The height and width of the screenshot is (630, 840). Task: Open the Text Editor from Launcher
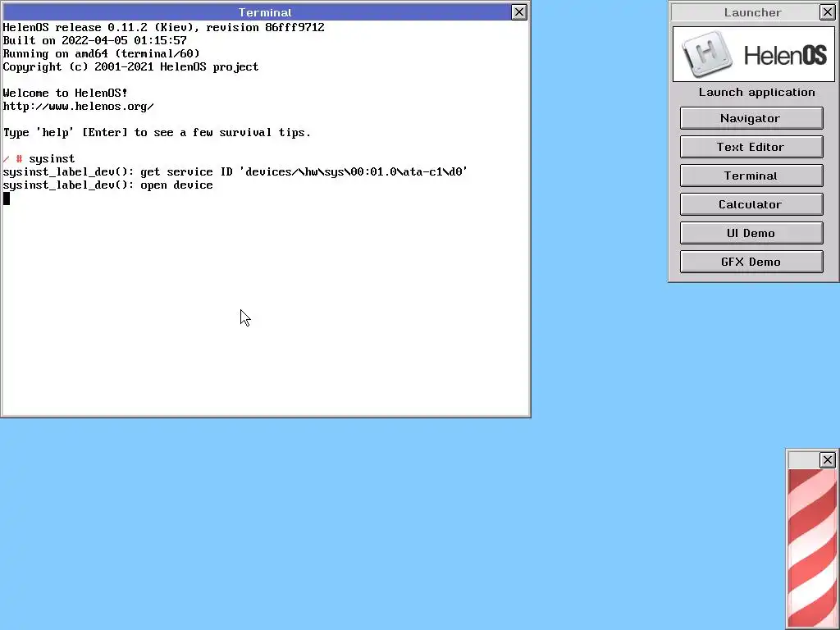coord(751,147)
